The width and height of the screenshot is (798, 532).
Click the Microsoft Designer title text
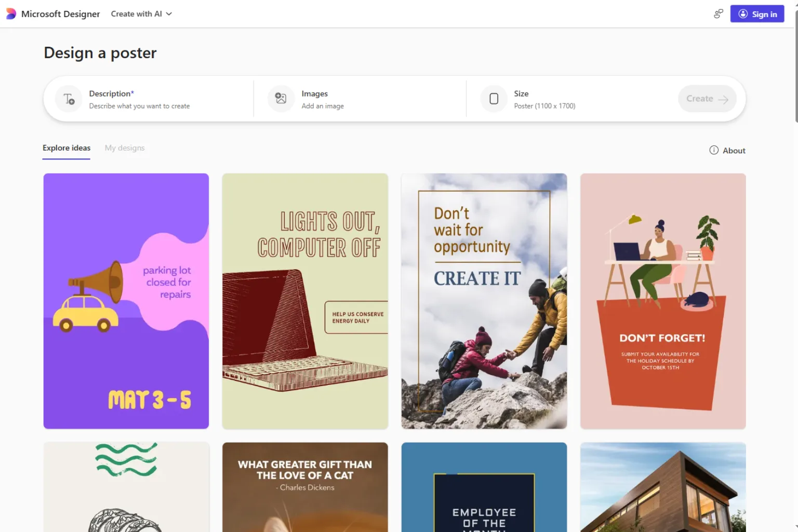[x=60, y=14]
